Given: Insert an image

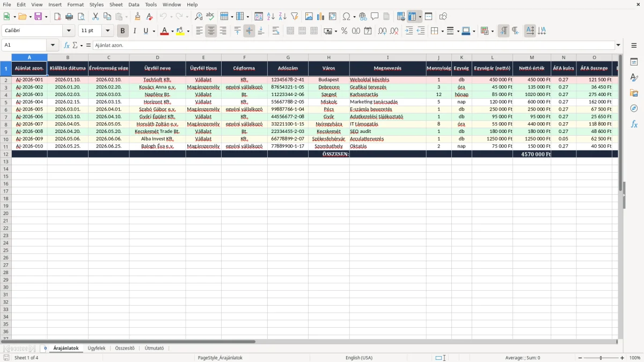Looking at the screenshot, I should [x=309, y=17].
